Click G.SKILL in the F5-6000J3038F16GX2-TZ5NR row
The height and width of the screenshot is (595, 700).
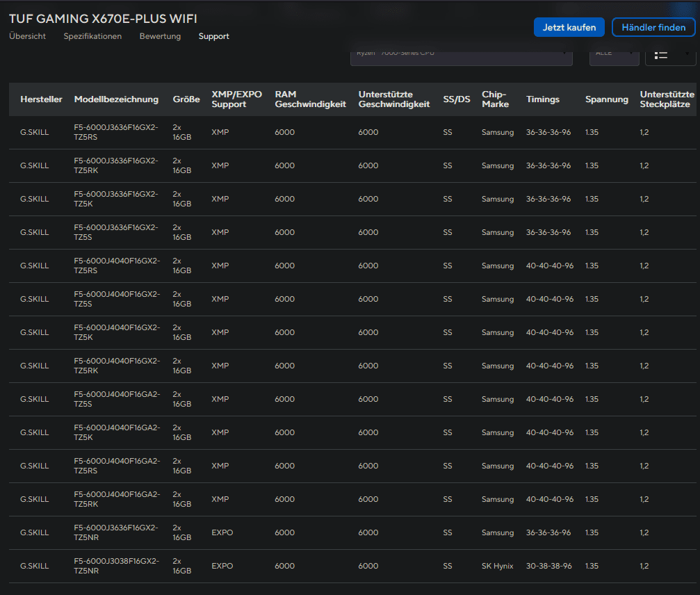pos(34,566)
